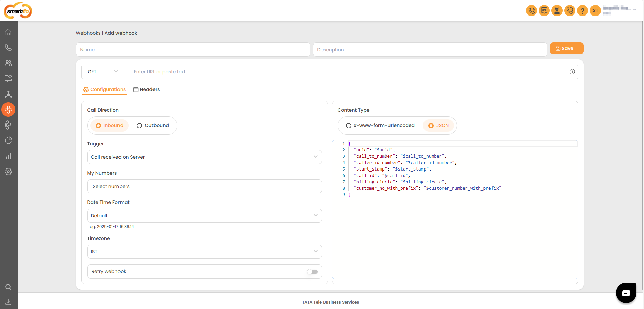This screenshot has height=309, width=644.
Task: Open the phone with arrows sidebar icon
Action: click(8, 125)
